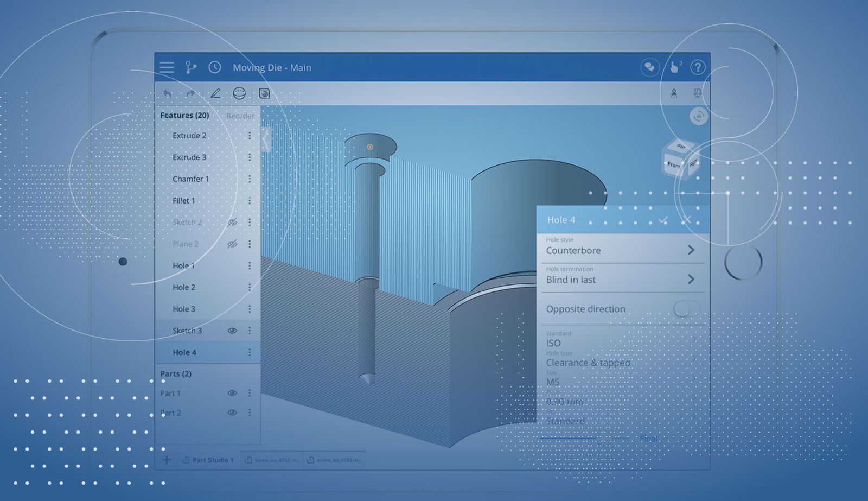
Task: Select the sketch pencil tool
Action: tap(215, 93)
